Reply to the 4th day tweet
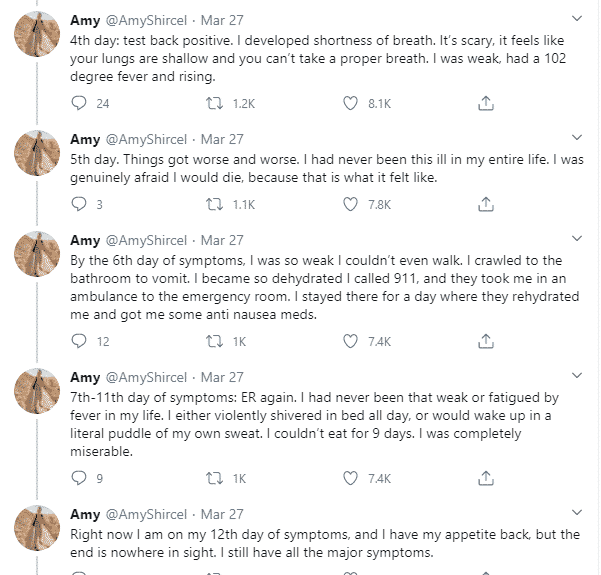Viewport: 601px width, 575px height. (80, 103)
